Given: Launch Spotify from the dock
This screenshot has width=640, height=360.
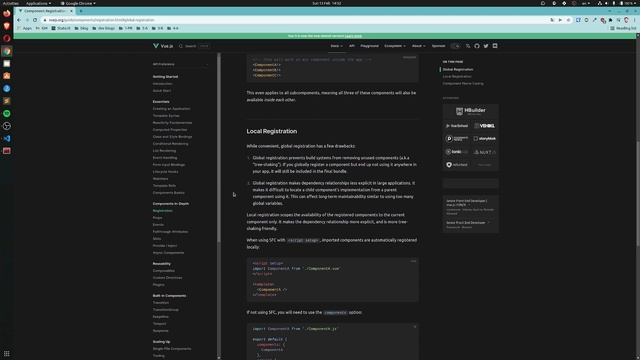Looking at the screenshot, I should tap(7, 113).
